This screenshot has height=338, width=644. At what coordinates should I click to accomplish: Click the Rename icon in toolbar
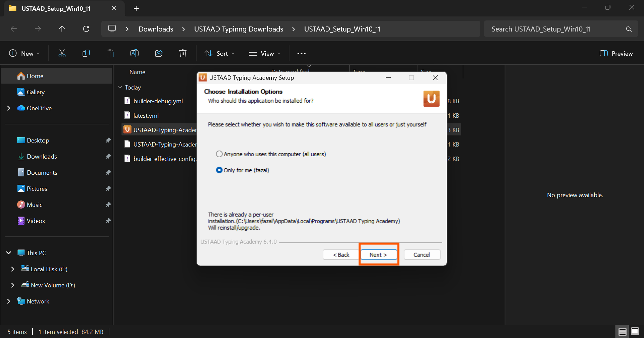135,53
